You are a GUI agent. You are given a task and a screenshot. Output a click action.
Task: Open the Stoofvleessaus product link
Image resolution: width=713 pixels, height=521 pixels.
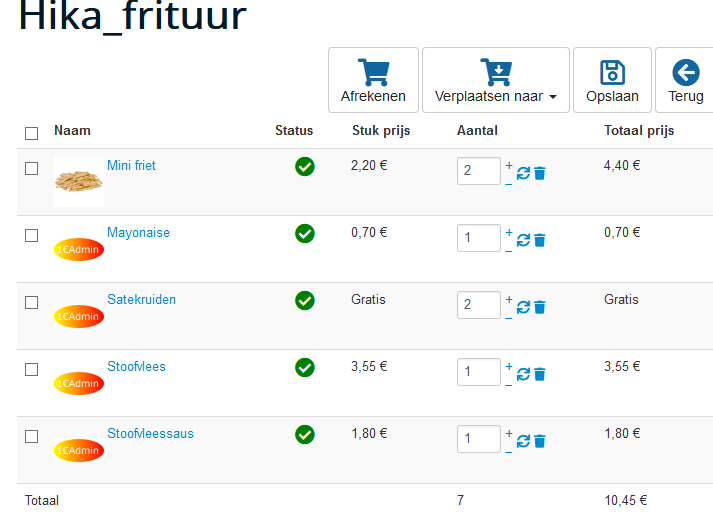pos(150,434)
